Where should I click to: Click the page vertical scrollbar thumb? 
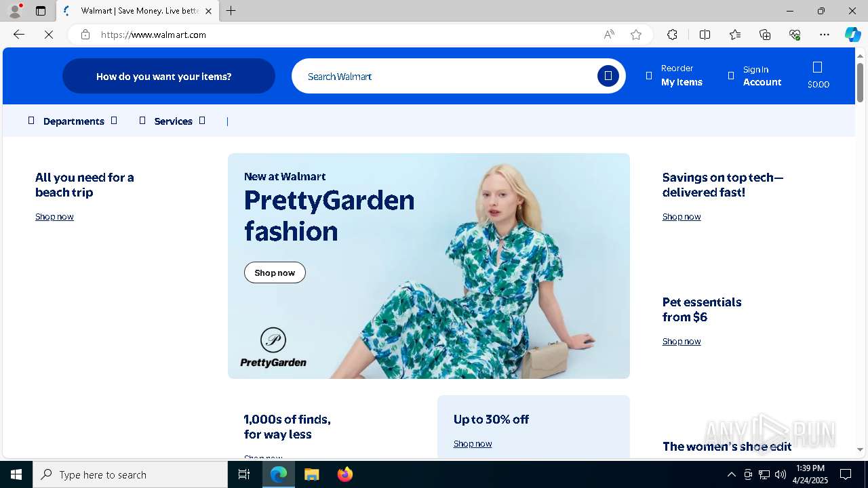coord(861,82)
